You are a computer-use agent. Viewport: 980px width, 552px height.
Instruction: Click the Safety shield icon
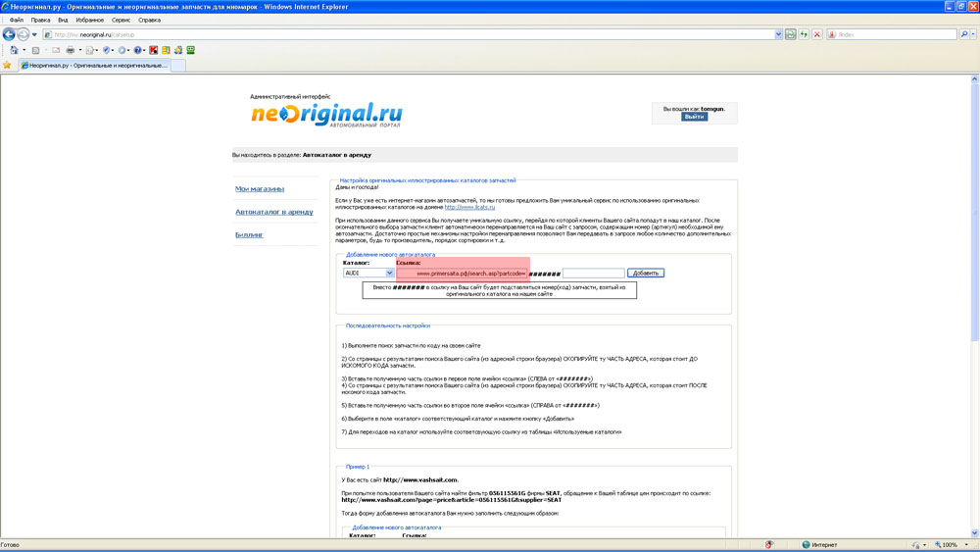click(x=106, y=50)
